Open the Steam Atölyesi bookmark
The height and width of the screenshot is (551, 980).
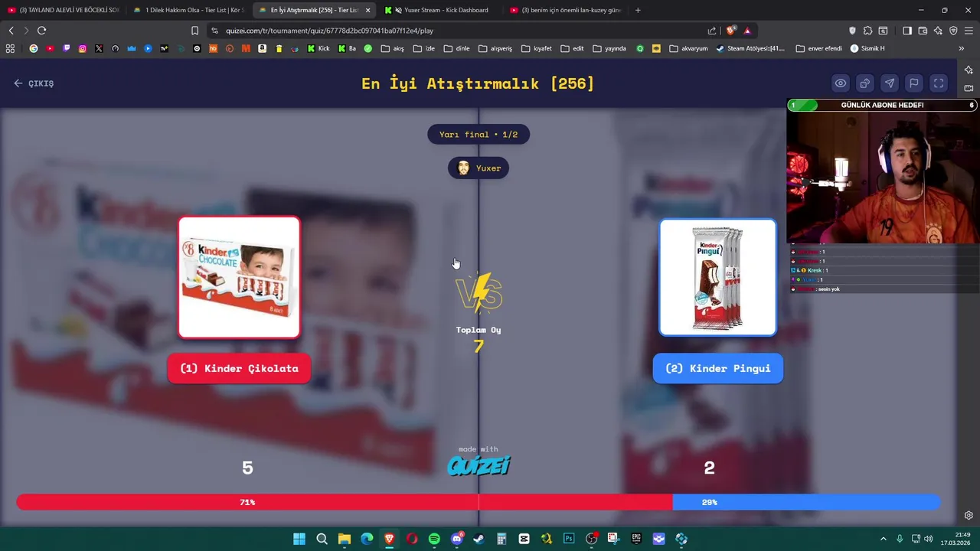point(750,48)
